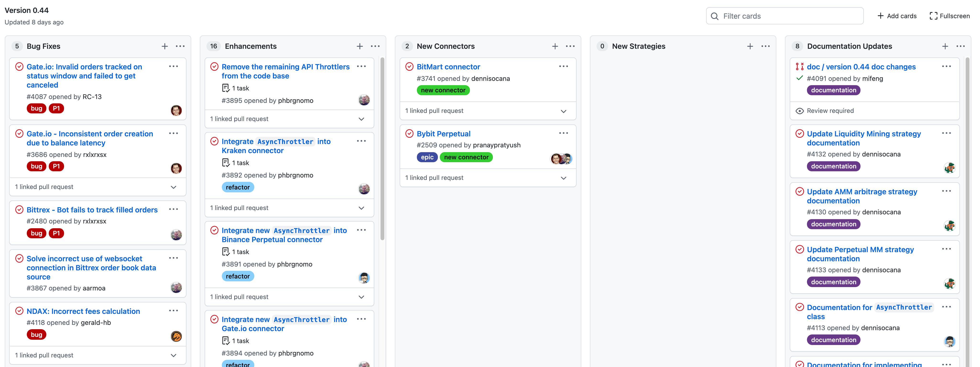Viewport: 980px width, 367px height.
Task: Open BitMart connector issue link
Action: click(449, 67)
